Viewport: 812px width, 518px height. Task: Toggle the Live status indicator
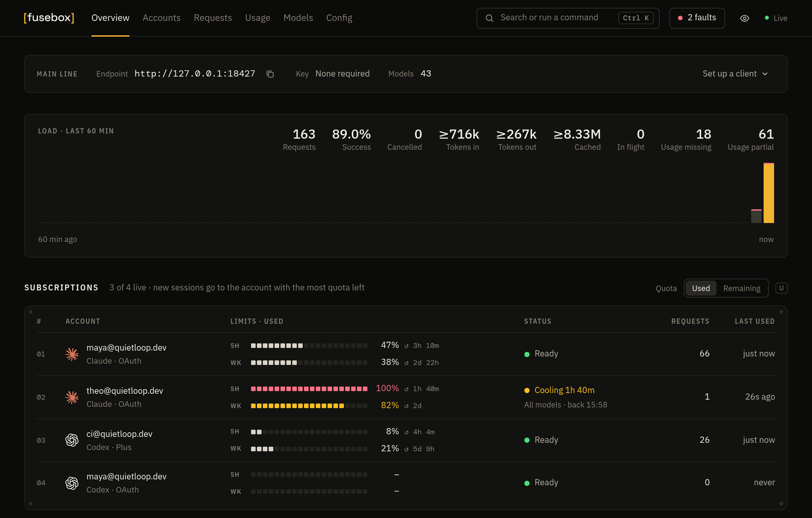point(776,18)
